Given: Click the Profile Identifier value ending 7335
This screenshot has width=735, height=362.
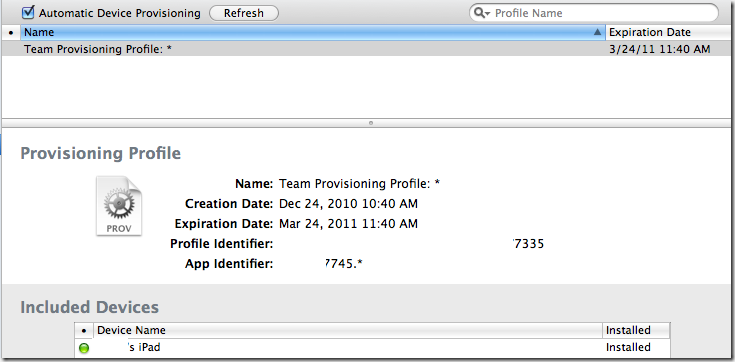Looking at the screenshot, I should coord(529,244).
